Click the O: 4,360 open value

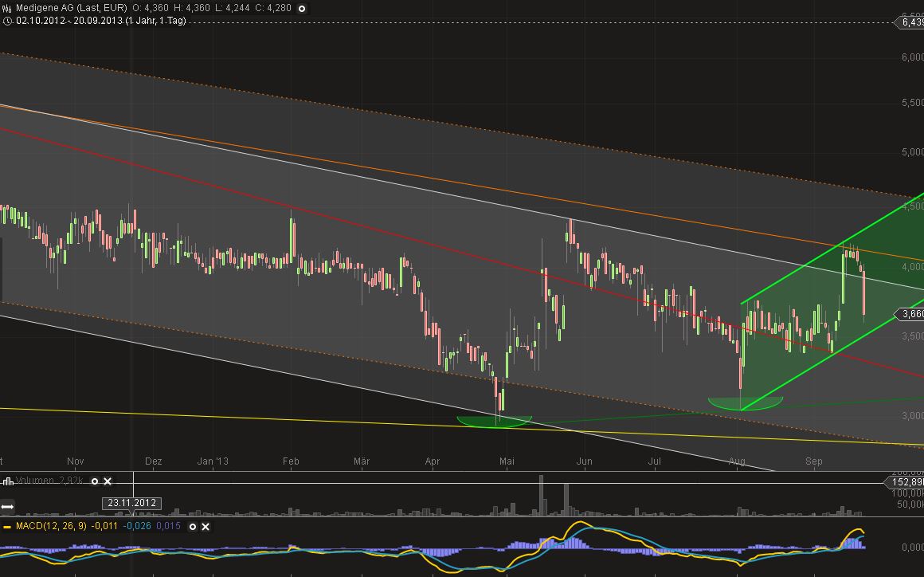coord(151,8)
